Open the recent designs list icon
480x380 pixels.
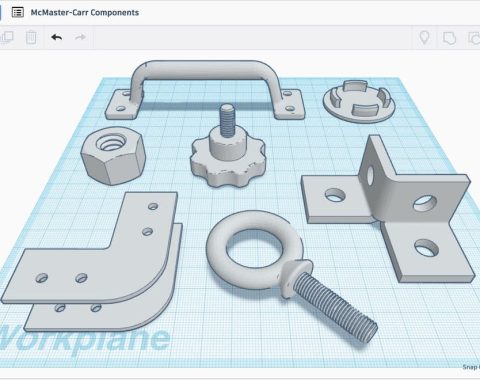pyautogui.click(x=17, y=13)
